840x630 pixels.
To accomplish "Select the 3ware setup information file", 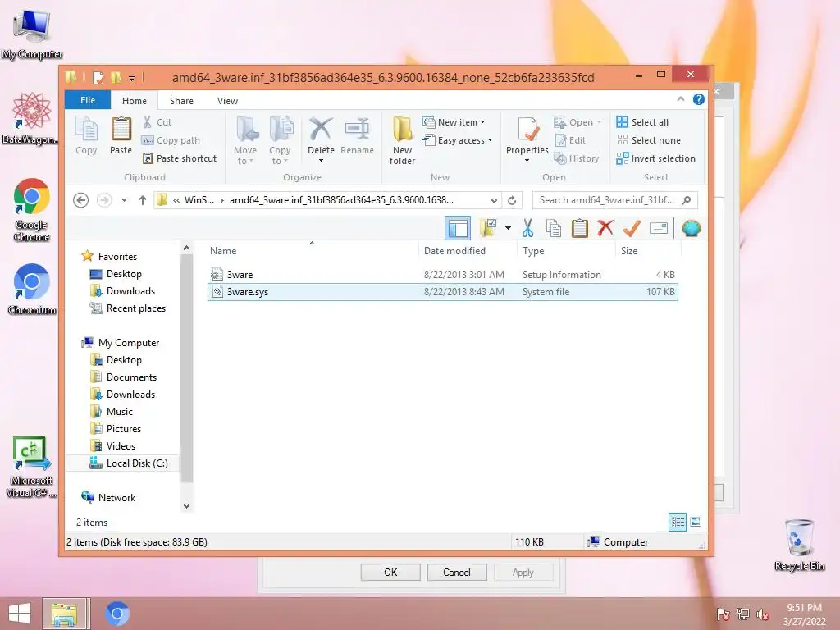I will [442, 274].
